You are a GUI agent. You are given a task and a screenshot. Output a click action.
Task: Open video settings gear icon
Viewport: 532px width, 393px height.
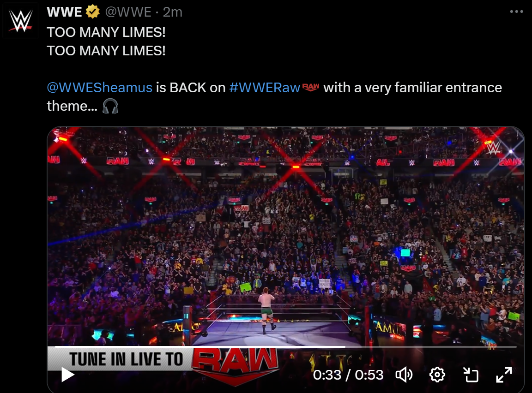click(x=437, y=375)
